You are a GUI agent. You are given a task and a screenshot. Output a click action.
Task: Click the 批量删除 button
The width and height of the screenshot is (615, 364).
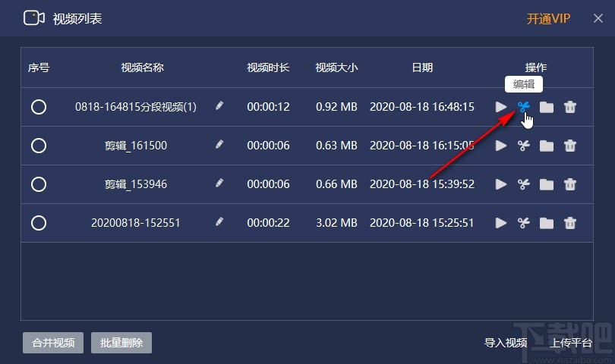(x=121, y=343)
